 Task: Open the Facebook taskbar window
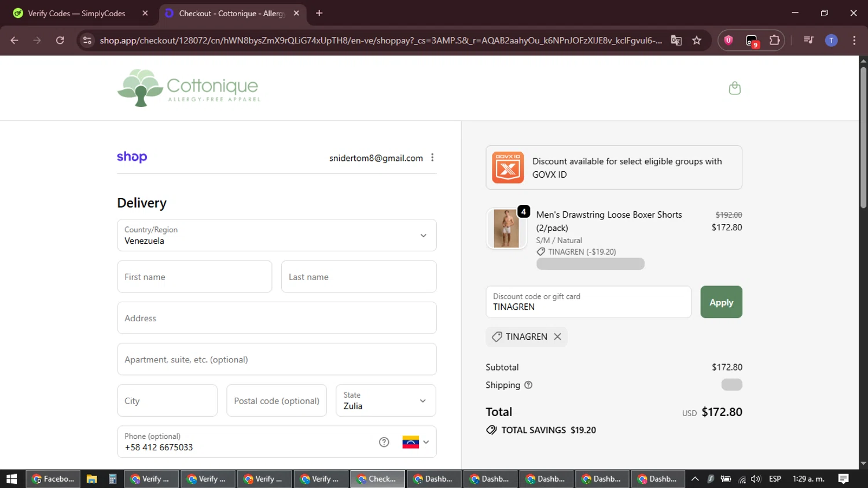53,479
